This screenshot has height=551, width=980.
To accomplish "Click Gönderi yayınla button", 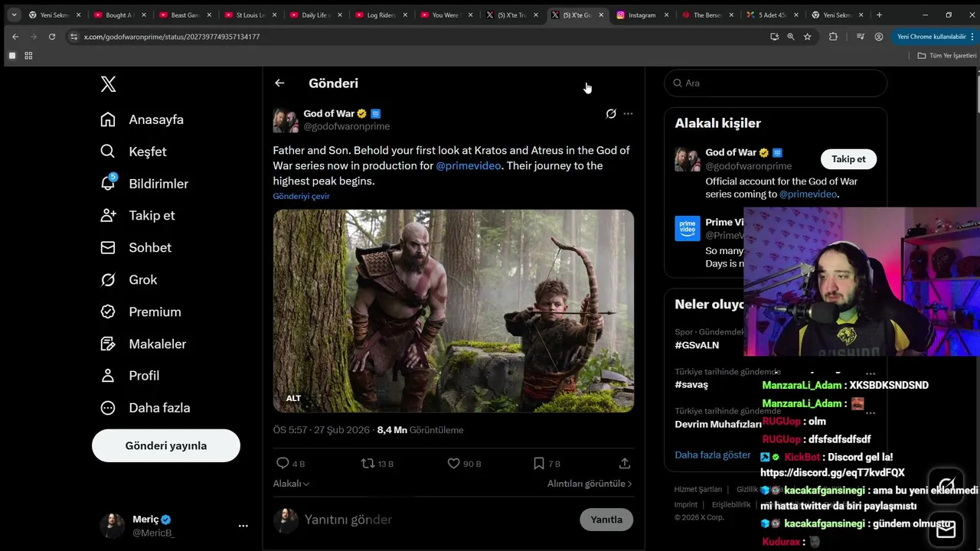I will point(166,445).
